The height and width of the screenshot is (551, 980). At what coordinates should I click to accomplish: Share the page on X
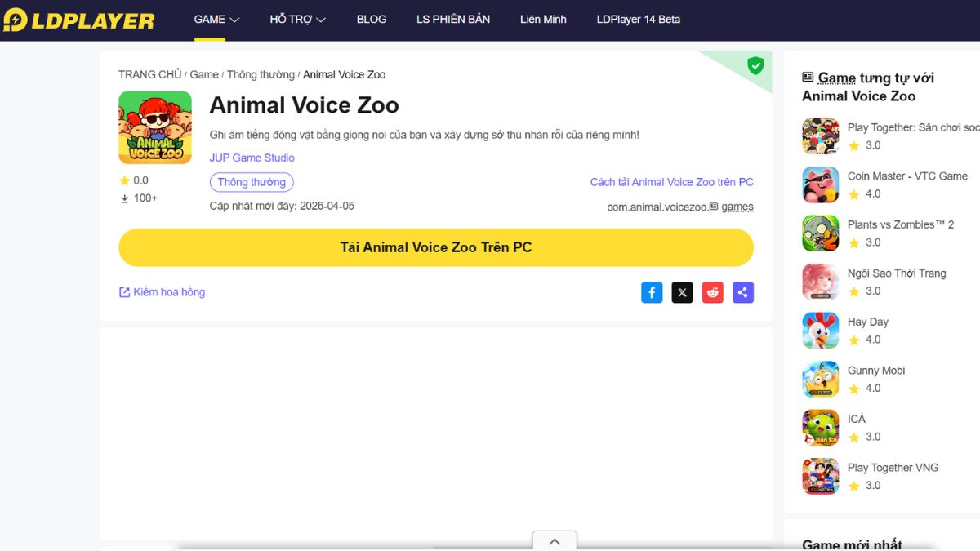pyautogui.click(x=682, y=292)
